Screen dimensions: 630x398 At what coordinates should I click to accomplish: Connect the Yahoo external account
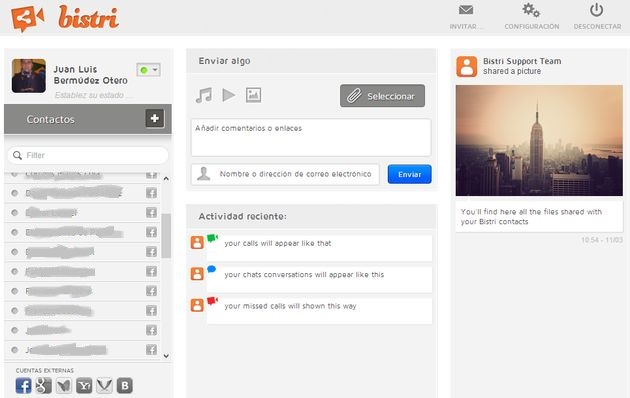click(84, 386)
